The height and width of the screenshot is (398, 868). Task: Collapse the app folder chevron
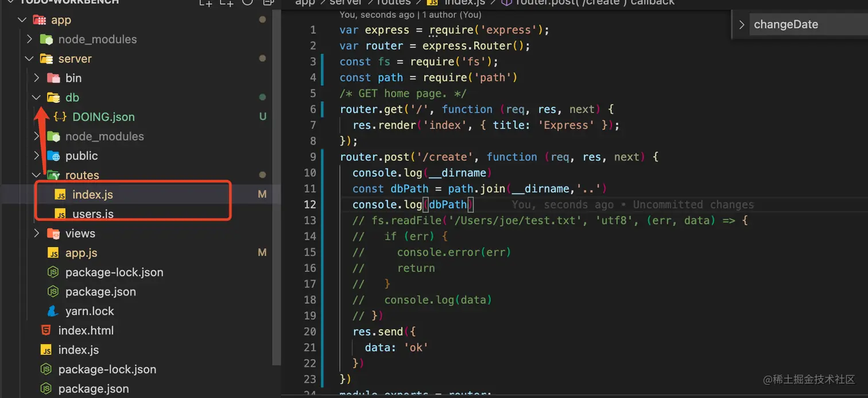click(22, 20)
